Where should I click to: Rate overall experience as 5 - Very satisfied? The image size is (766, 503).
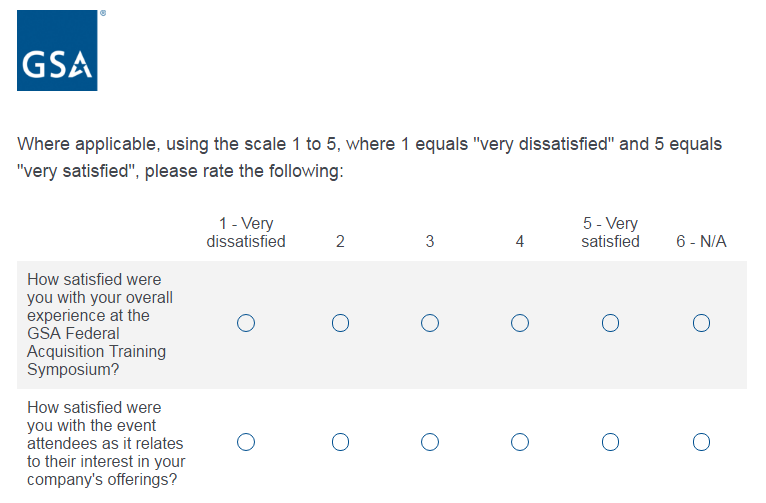click(610, 323)
